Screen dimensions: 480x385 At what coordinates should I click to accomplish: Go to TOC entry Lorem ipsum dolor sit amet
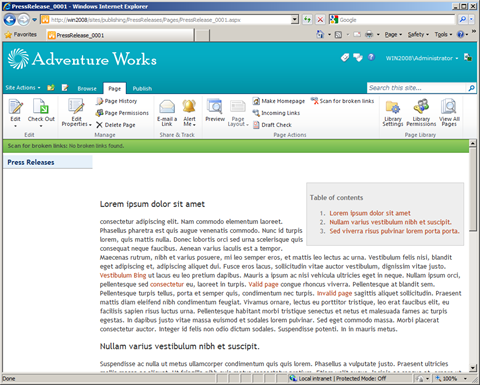tap(370, 213)
